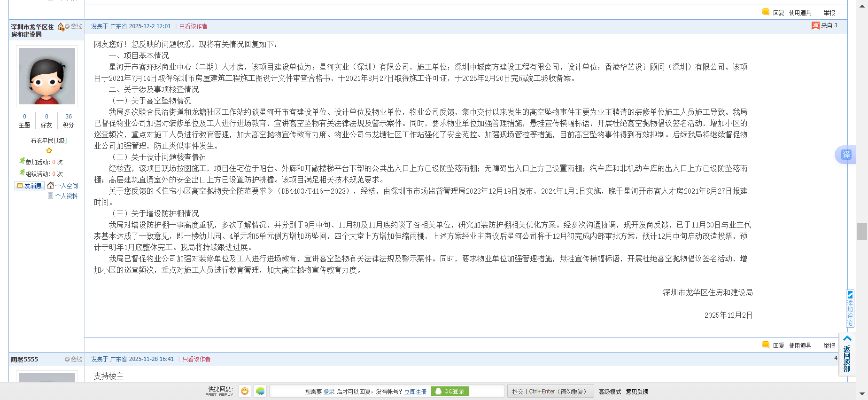The width and height of the screenshot is (868, 400).
Task: Click the green chat bubble icon in quick reply
Action: point(260,391)
